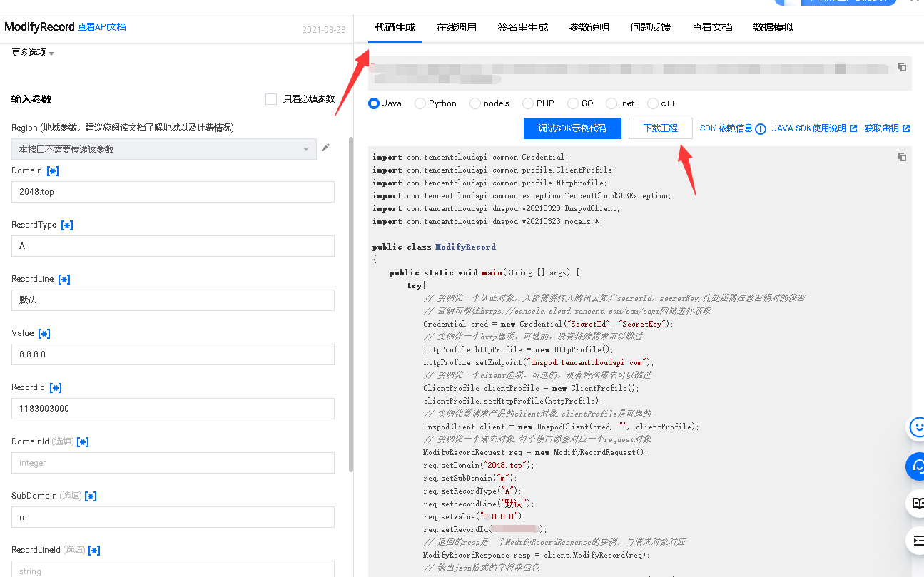The width and height of the screenshot is (924, 577).
Task: Click the httpProfile.setEndpoint code line
Action: click(539, 362)
